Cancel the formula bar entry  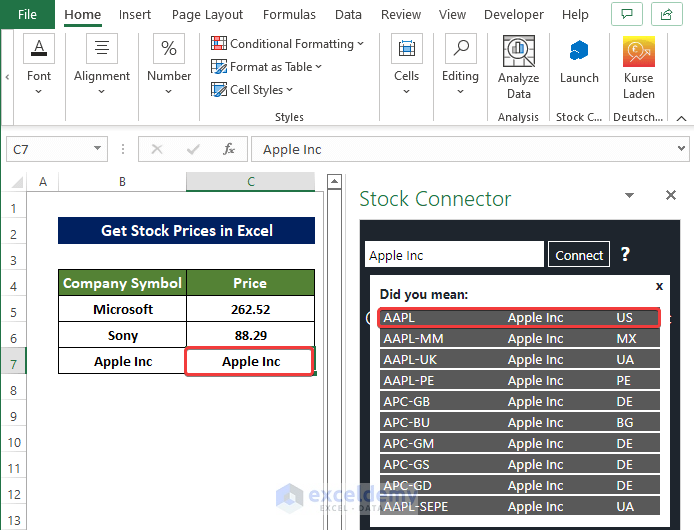coord(157,149)
